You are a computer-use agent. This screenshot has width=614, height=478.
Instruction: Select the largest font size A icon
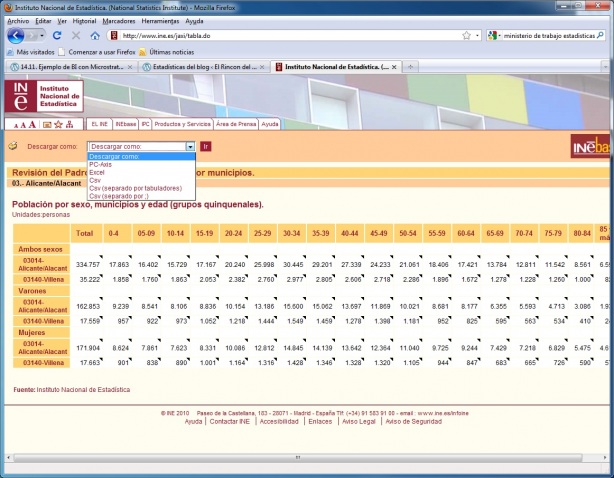[33, 124]
